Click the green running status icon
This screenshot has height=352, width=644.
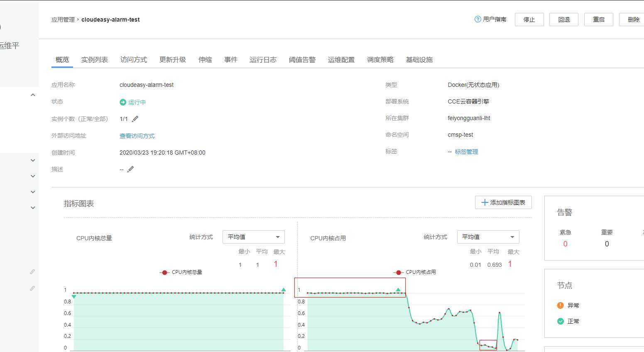123,102
